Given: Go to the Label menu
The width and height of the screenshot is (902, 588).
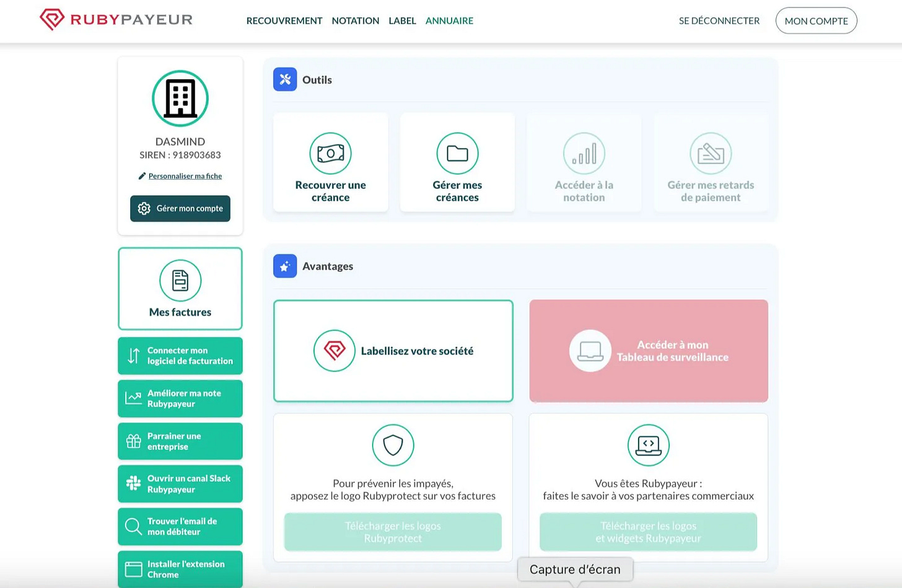Looking at the screenshot, I should point(402,20).
